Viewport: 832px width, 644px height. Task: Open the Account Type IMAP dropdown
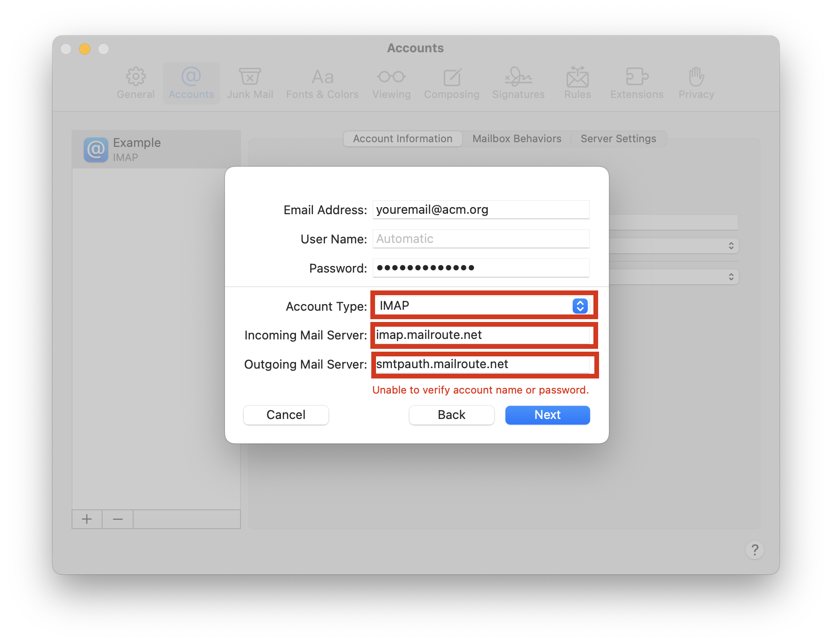(484, 306)
